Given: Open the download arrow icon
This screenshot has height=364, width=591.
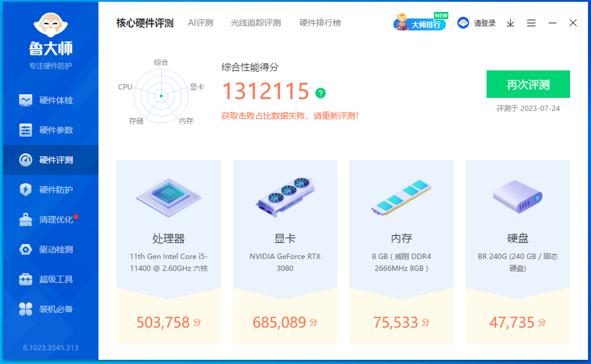Looking at the screenshot, I should [510, 23].
